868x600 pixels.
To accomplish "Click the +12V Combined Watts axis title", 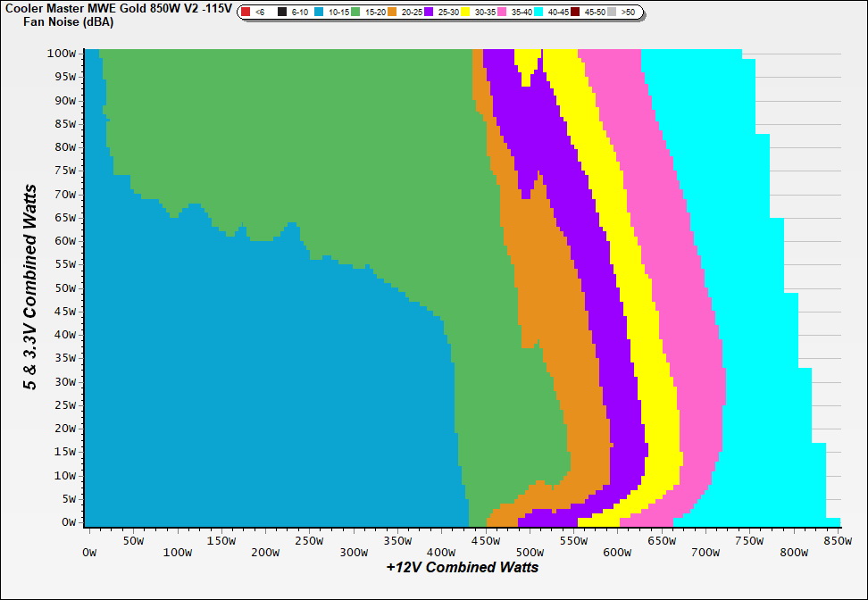I will point(463,567).
